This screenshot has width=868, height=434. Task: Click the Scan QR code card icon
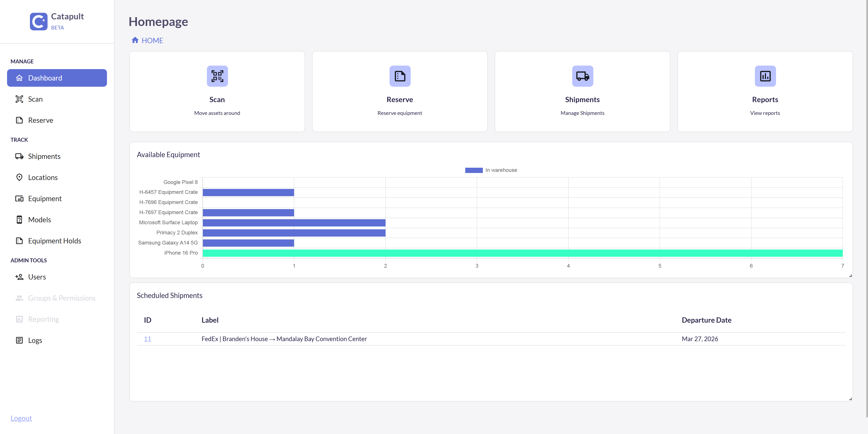point(217,76)
